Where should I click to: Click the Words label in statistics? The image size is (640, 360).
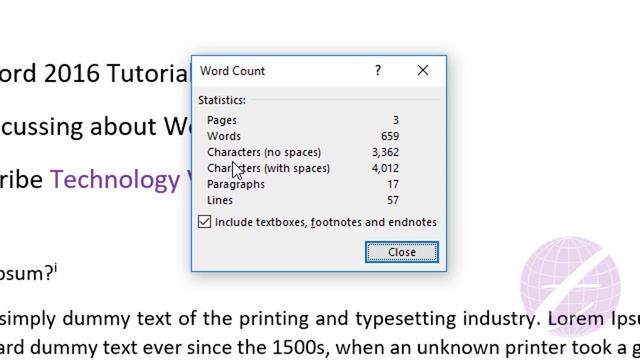click(224, 136)
